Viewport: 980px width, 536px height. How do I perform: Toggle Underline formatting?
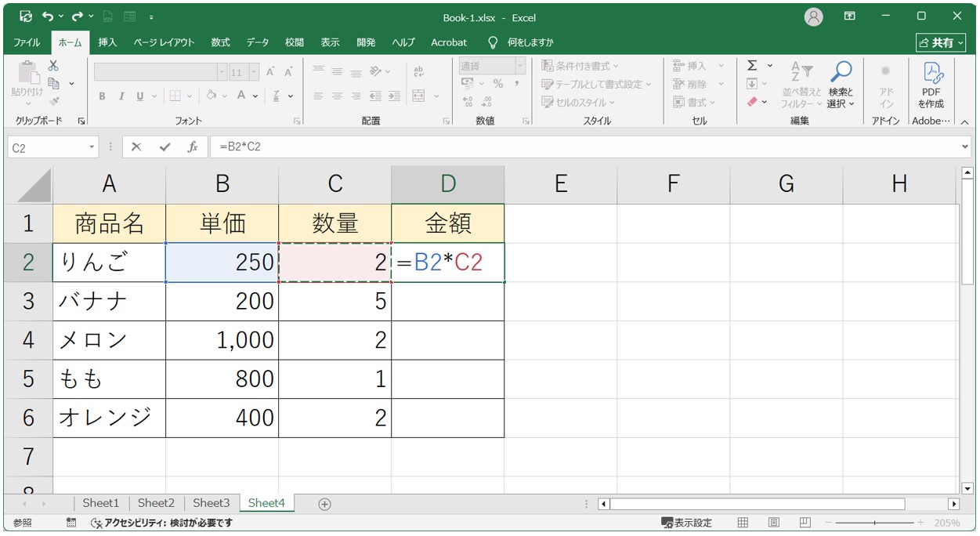[140, 96]
